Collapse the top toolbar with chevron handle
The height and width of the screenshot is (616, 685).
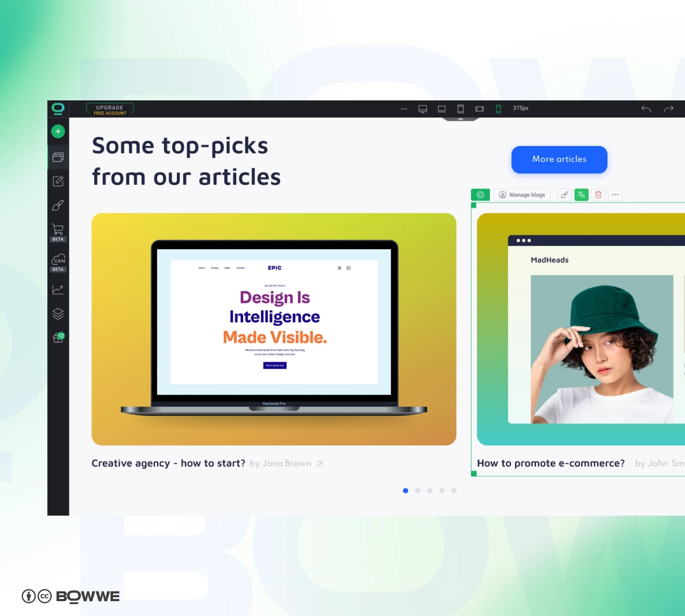(x=461, y=119)
